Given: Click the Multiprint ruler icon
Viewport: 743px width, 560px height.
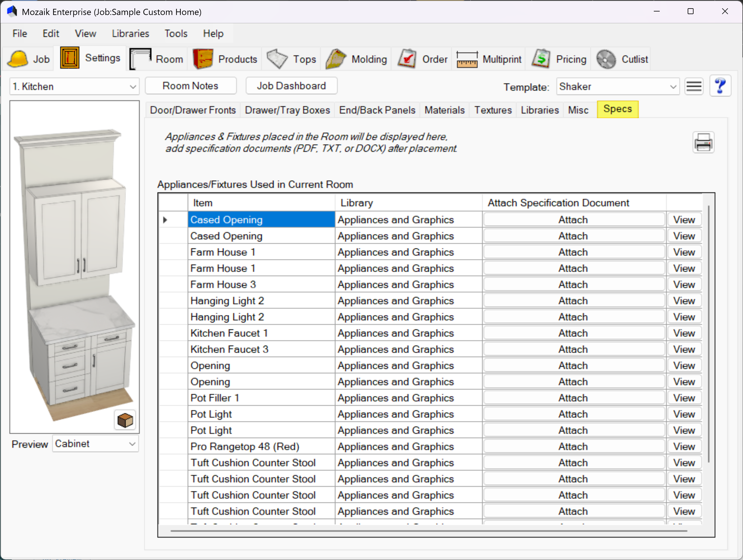Looking at the screenshot, I should click(x=467, y=59).
